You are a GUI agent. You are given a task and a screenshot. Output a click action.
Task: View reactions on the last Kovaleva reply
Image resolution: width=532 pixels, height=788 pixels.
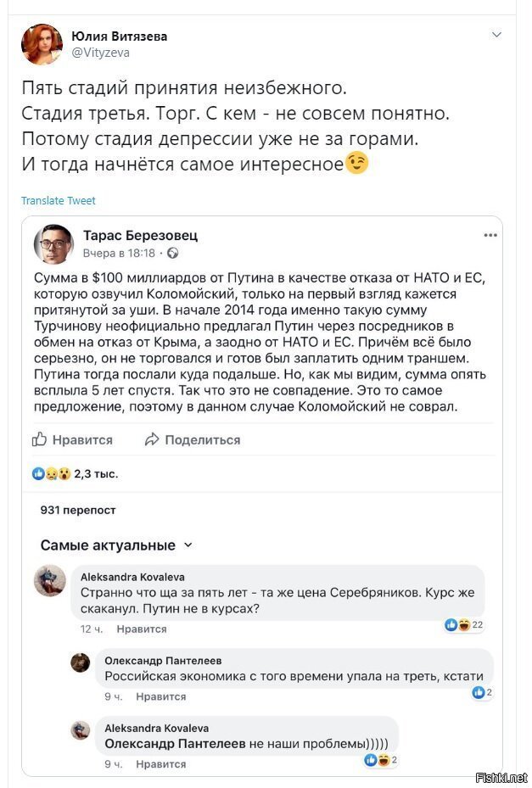point(381,760)
